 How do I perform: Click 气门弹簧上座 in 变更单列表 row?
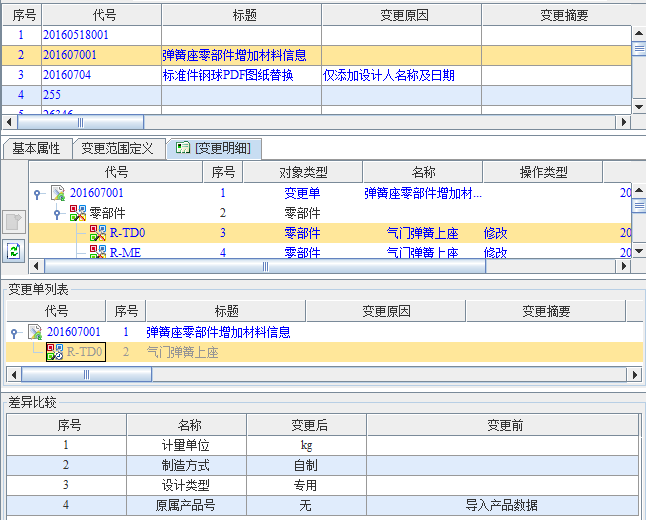coord(183,352)
